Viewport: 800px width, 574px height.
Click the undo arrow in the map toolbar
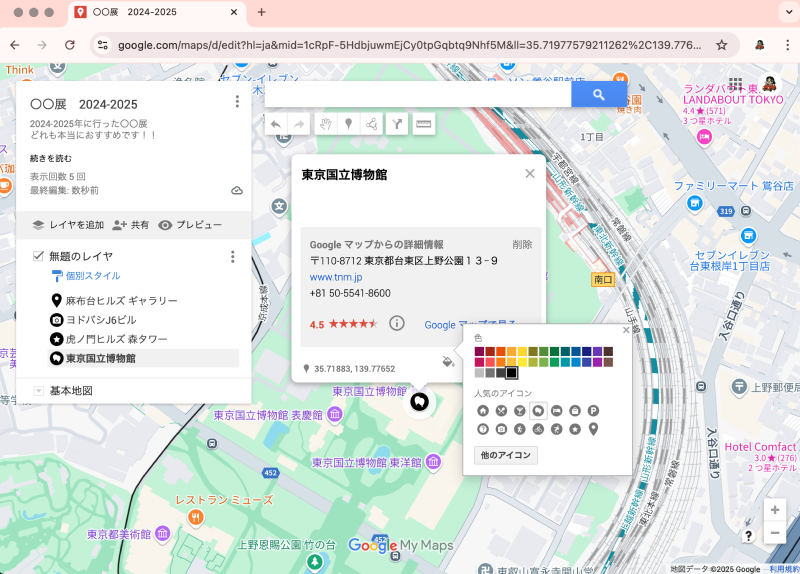pyautogui.click(x=276, y=124)
